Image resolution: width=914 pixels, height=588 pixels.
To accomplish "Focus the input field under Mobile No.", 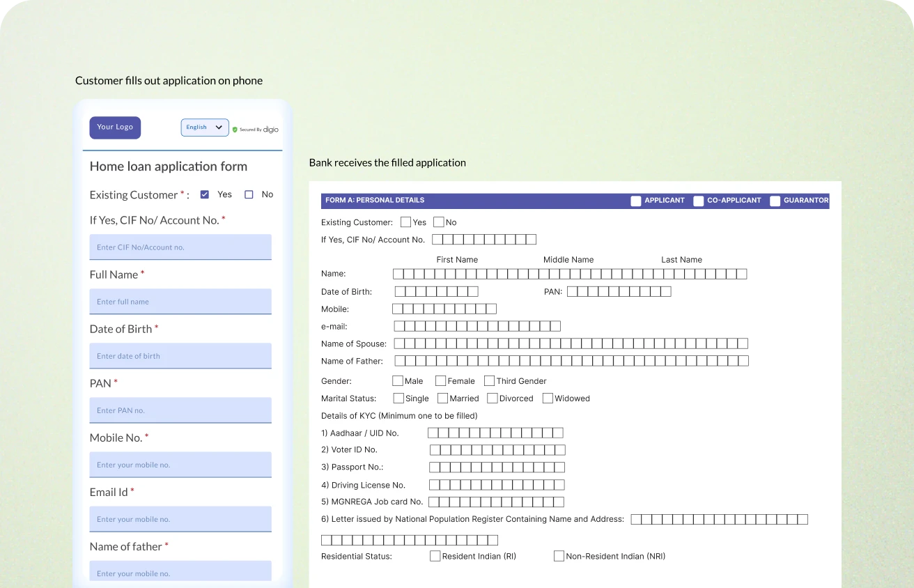I will (180, 465).
